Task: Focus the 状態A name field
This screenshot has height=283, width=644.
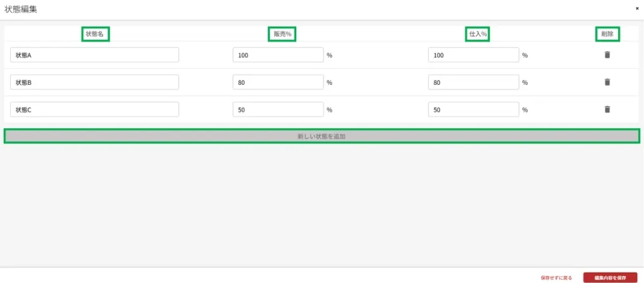Action: pos(94,55)
